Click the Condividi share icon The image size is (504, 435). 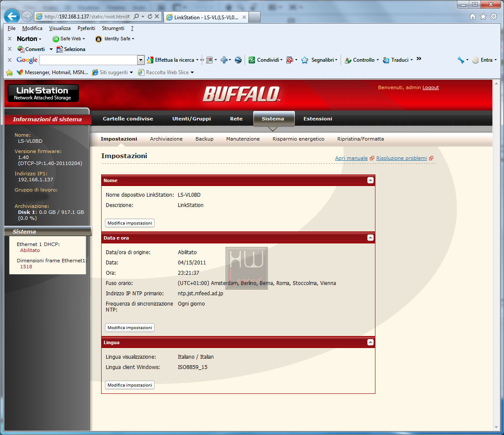click(x=252, y=60)
